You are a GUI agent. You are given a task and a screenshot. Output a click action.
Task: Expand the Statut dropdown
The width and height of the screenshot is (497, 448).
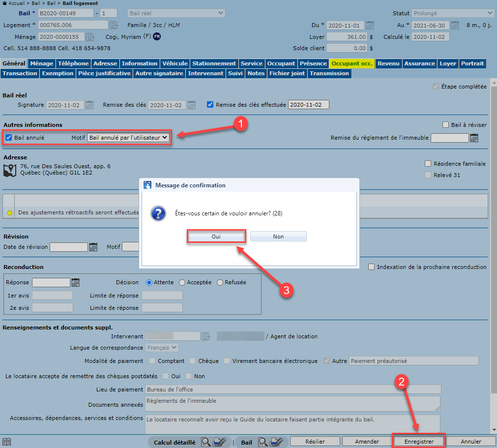453,13
